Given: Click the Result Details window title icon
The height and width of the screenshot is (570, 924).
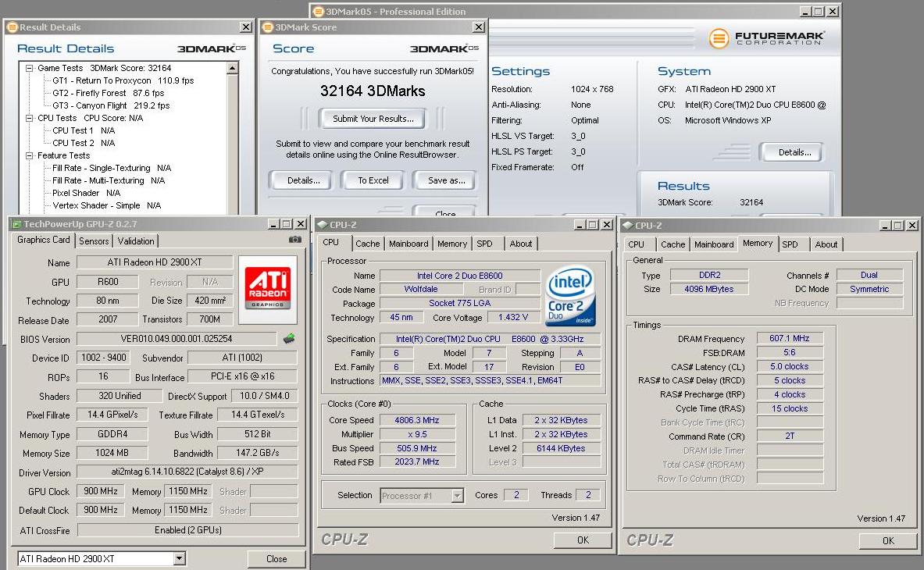Looking at the screenshot, I should click(x=12, y=27).
